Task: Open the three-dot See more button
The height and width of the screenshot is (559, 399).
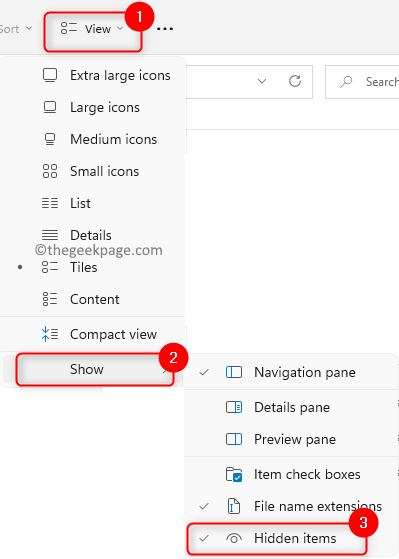Action: pos(165,29)
